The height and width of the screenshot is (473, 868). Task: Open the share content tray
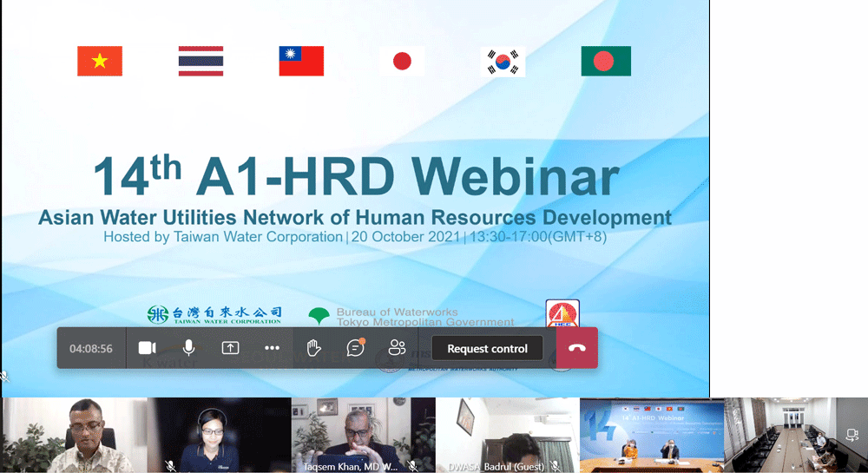click(x=230, y=348)
